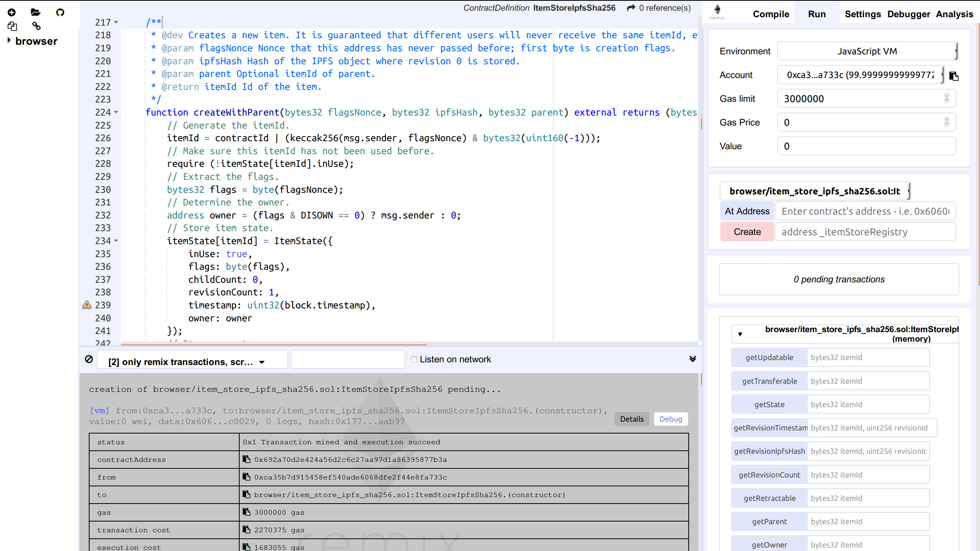This screenshot has width=980, height=551.
Task: Open the transactions filter dropdown
Action: tap(191, 362)
